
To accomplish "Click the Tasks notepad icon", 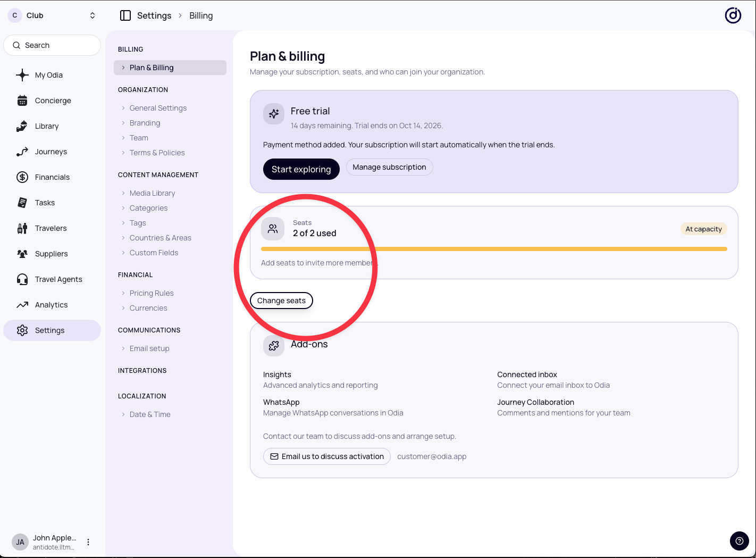I will coord(22,203).
